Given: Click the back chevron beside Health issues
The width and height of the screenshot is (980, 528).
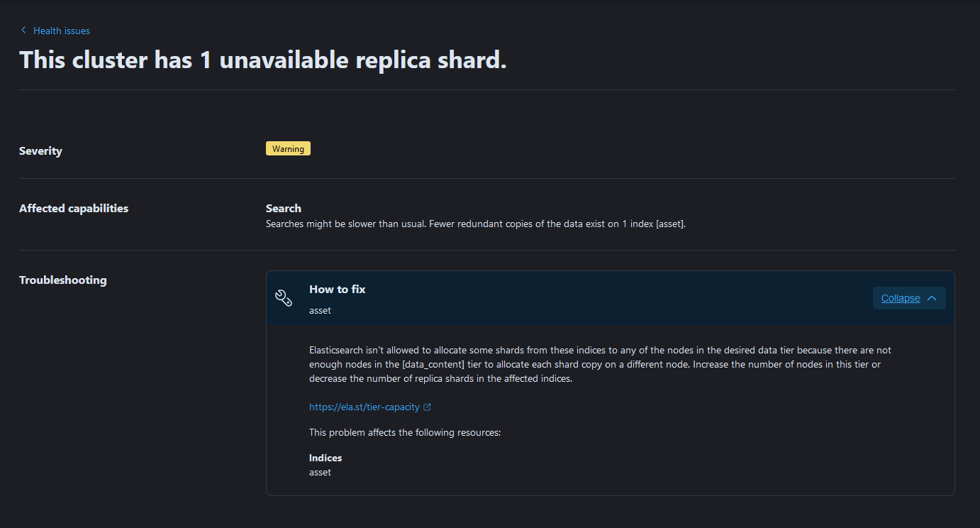Looking at the screenshot, I should pyautogui.click(x=23, y=31).
